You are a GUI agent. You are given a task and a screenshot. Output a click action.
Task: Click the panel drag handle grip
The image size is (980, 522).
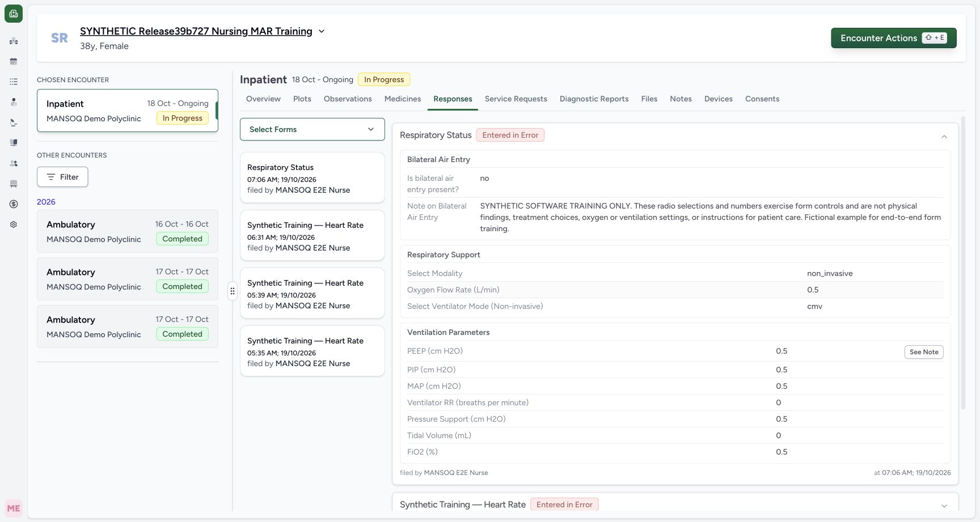click(x=233, y=291)
